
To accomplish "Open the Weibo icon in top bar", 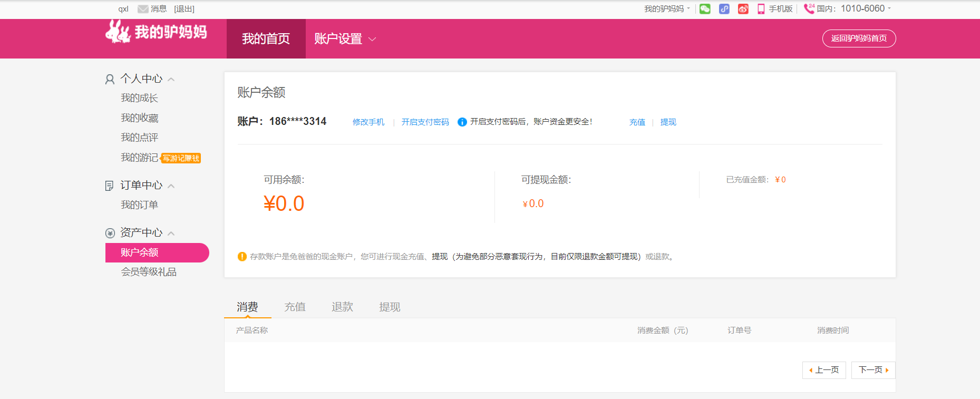I will coord(743,9).
